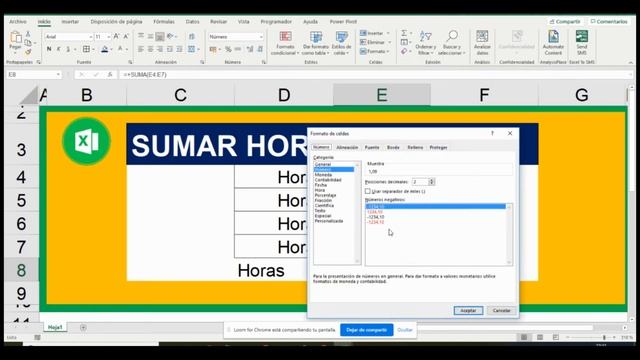The image size is (640, 360).
Task: Toggle Negrita (N) bold formatting
Action: pos(49,49)
